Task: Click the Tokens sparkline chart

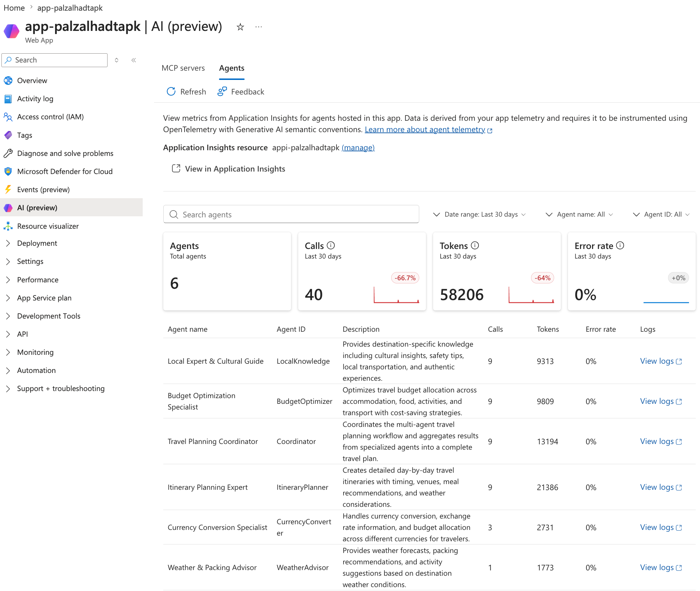Action: 531,295
